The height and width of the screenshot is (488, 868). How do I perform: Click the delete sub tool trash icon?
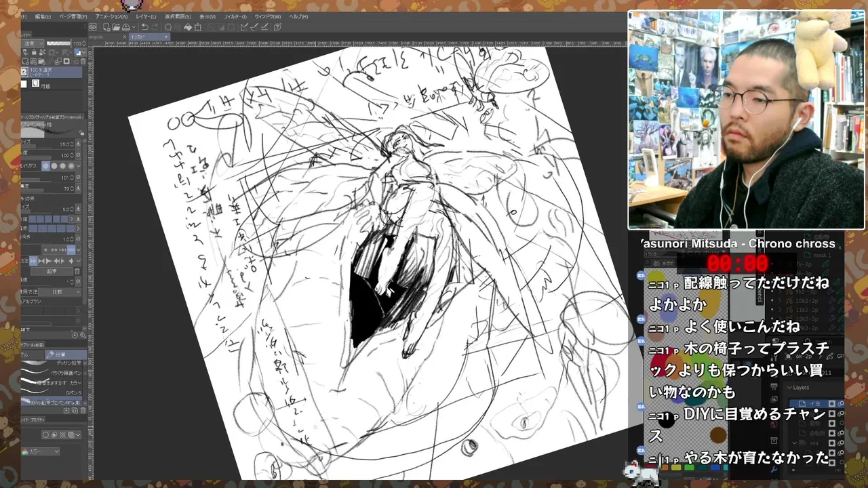83,410
